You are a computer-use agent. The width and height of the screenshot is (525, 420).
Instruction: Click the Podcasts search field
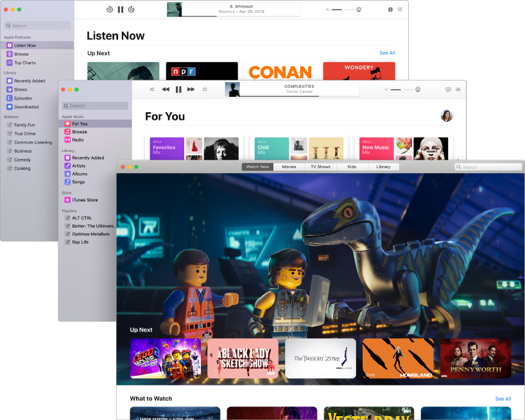(x=37, y=26)
